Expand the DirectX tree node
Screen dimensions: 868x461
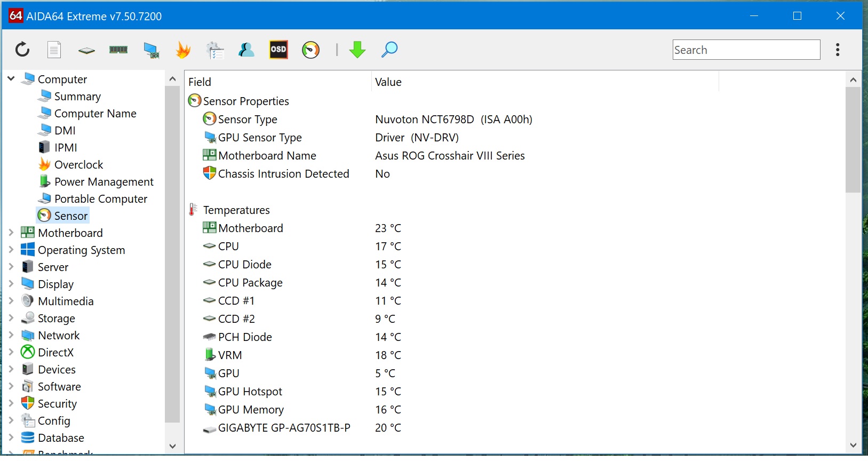click(11, 352)
